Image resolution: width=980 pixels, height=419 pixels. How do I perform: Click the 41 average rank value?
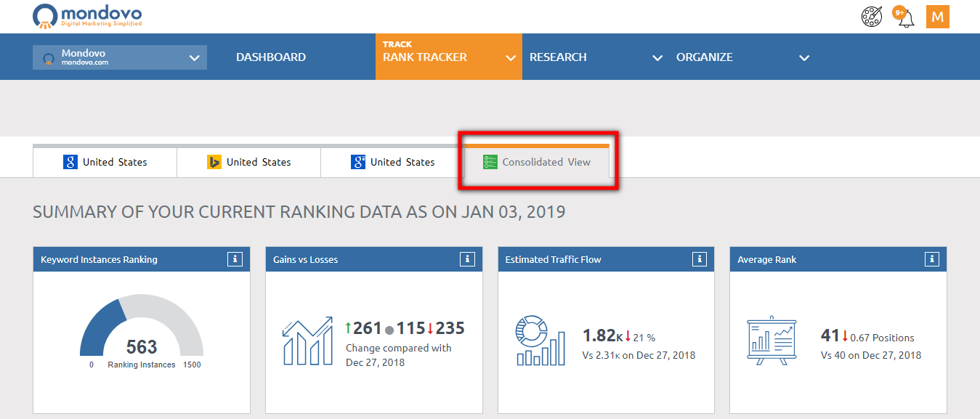[x=830, y=335]
